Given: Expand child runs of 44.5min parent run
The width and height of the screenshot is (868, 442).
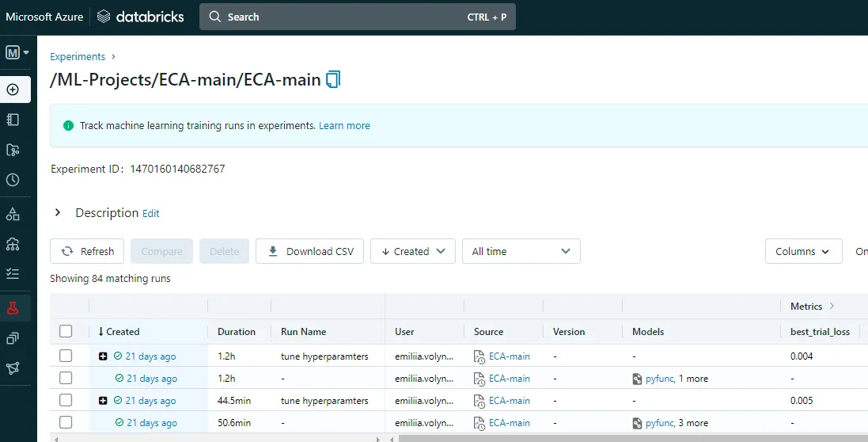Looking at the screenshot, I should point(103,401).
